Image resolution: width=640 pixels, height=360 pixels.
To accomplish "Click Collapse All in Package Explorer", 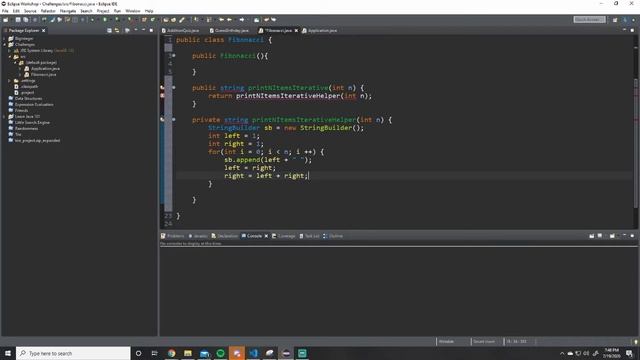I will click(x=109, y=31).
